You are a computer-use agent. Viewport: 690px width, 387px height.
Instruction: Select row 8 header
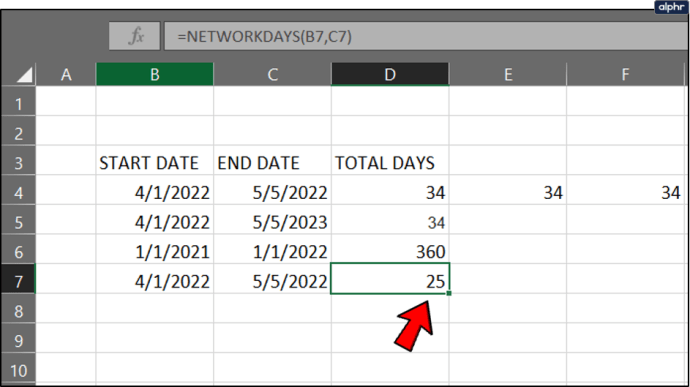[18, 311]
